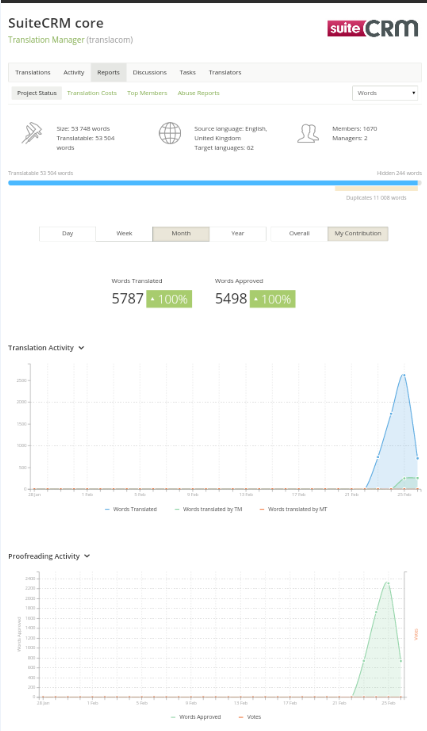Click the blue translatable words progress bar
This screenshot has width=427, height=731.
pos(213,183)
